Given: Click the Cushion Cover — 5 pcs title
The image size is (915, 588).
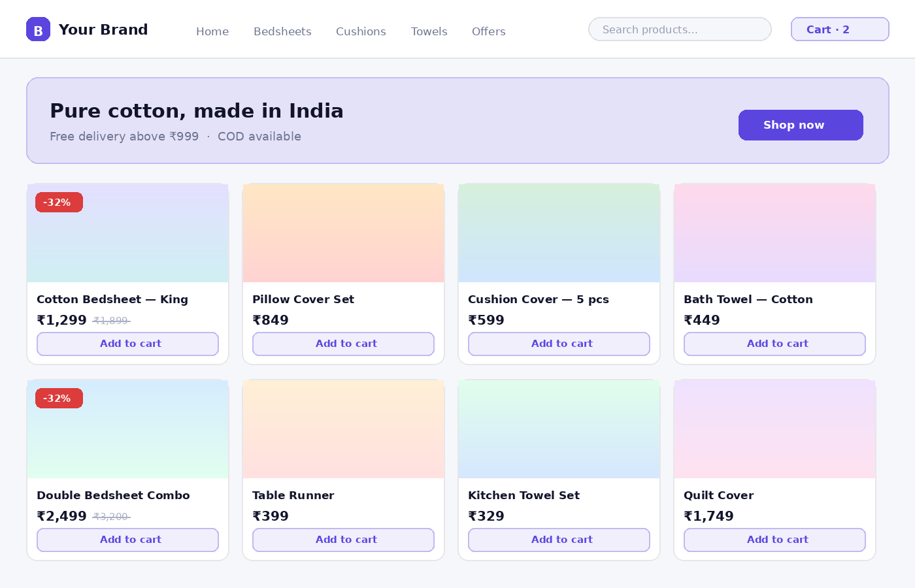Looking at the screenshot, I should point(539,299).
